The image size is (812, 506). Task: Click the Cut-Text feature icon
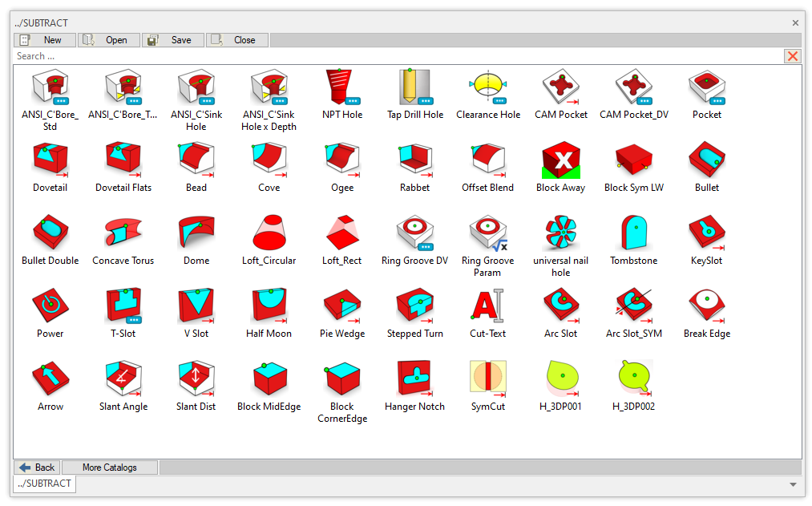click(488, 306)
